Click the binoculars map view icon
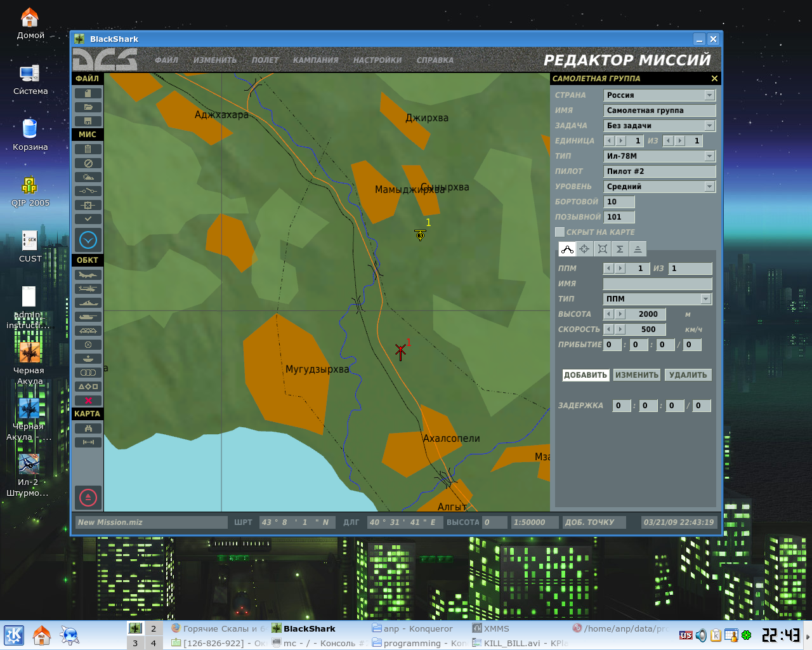Viewport: 812px width, 650px height. tap(88, 428)
